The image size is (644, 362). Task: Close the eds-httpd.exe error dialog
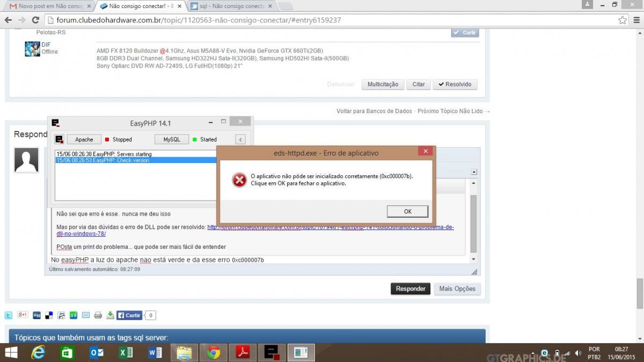pyautogui.click(x=426, y=152)
